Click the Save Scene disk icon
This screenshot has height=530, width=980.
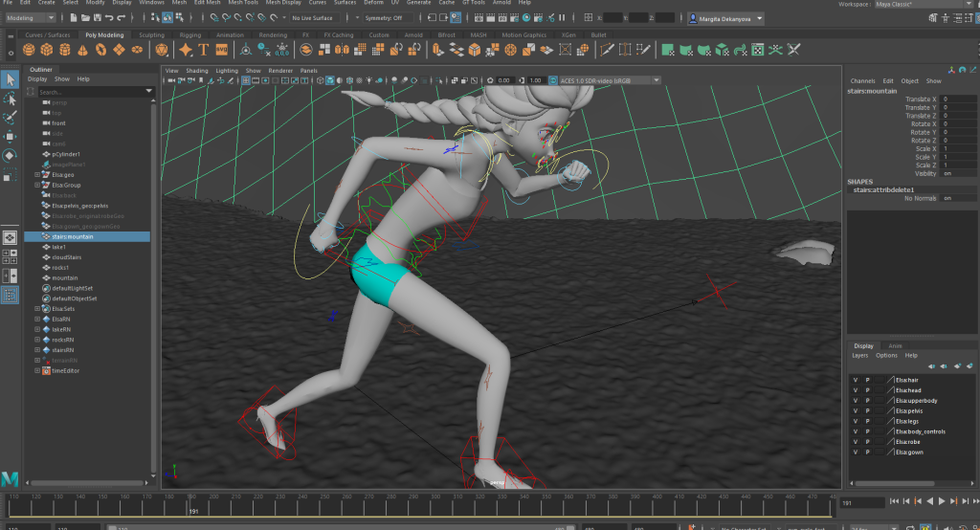point(97,18)
